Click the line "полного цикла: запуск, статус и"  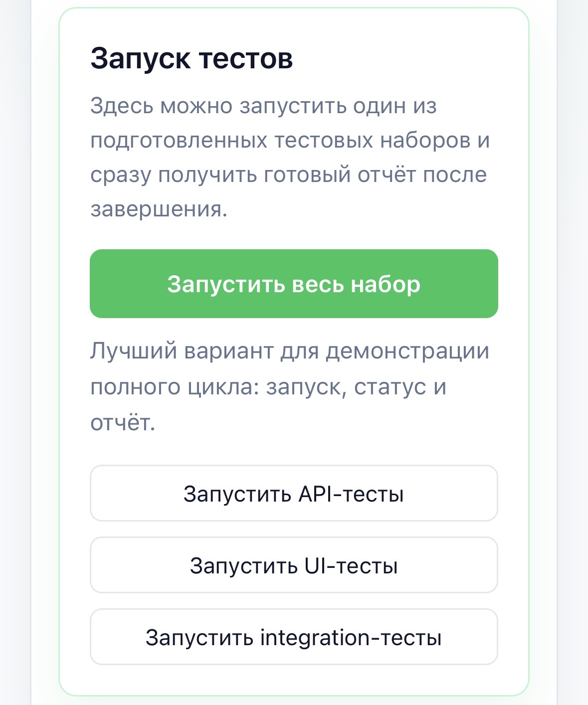[x=268, y=387]
